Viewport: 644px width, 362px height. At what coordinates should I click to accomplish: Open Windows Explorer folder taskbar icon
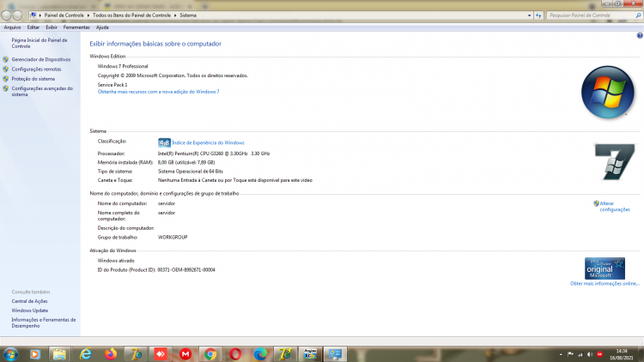point(59,354)
